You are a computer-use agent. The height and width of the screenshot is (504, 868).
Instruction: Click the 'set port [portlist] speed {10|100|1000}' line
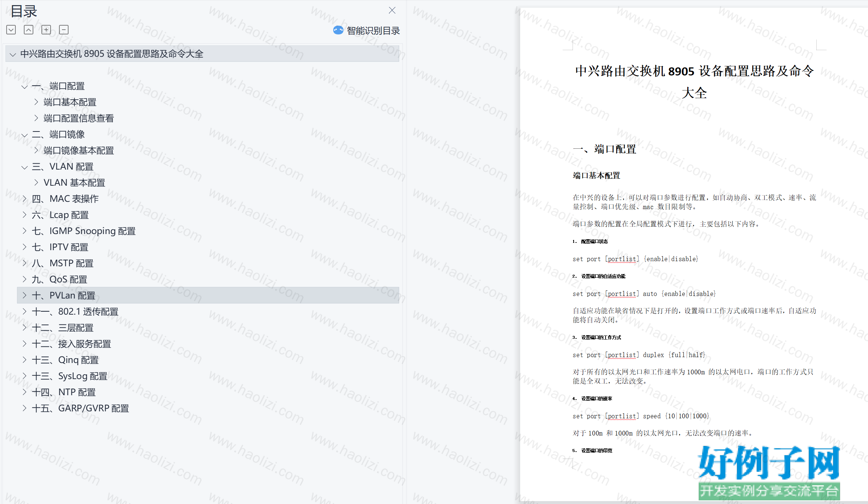click(641, 416)
